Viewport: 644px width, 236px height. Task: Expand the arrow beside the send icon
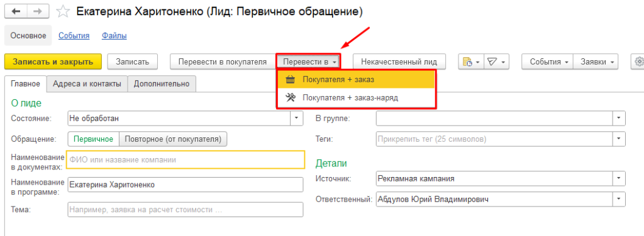[x=504, y=62]
